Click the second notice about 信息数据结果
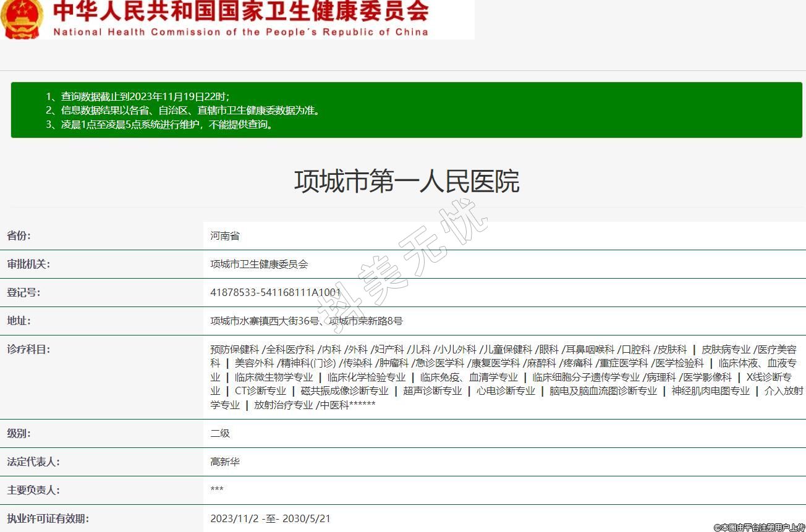This screenshot has height=532, width=806. (183, 111)
